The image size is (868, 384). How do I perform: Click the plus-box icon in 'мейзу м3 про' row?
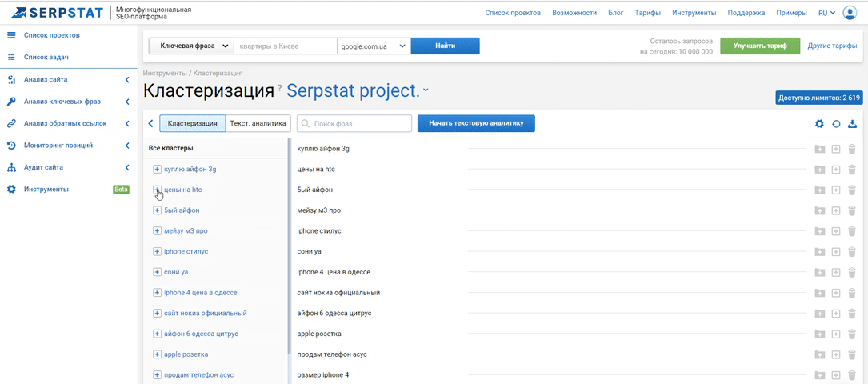tap(837, 211)
